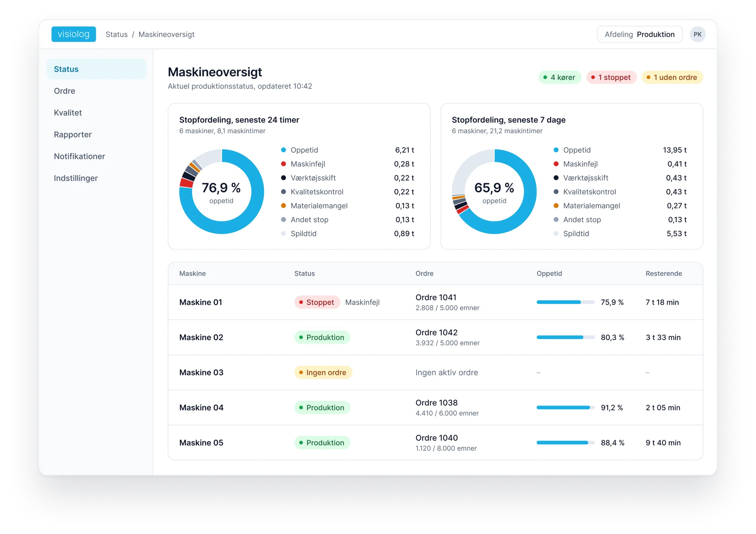756x534 pixels.
Task: Click the Ingen ordre badge for Maskine 03
Action: pyautogui.click(x=323, y=373)
